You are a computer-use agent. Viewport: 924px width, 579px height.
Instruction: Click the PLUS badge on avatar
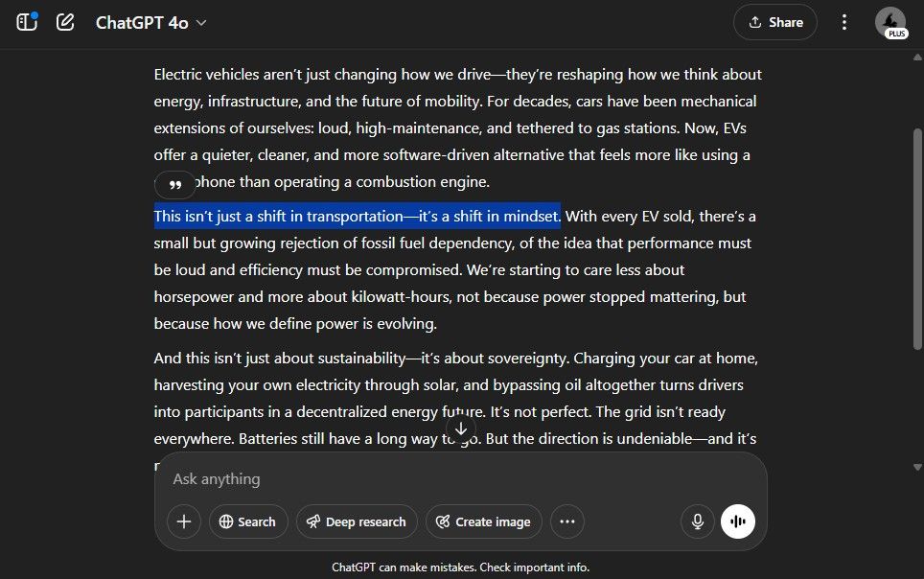click(896, 34)
